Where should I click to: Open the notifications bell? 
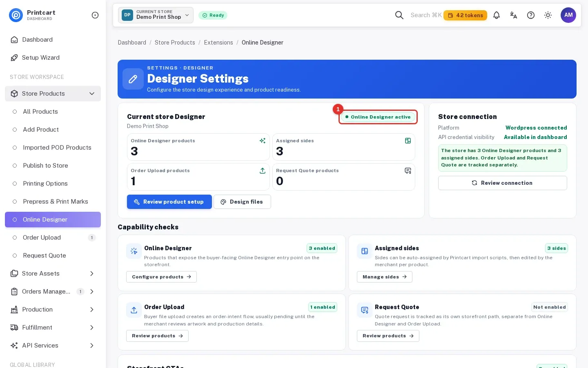click(x=497, y=15)
